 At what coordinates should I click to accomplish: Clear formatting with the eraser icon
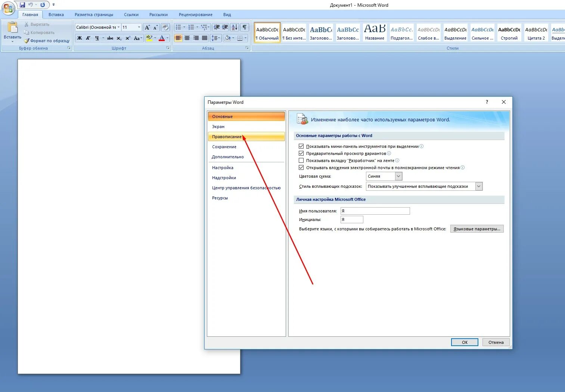tap(165, 27)
